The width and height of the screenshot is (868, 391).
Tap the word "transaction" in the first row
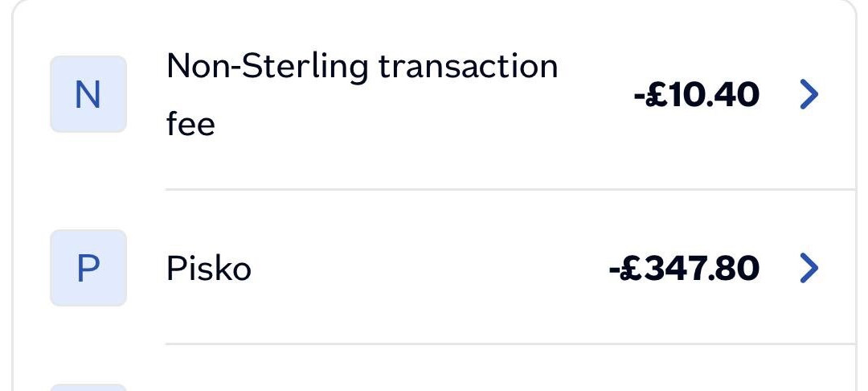(468, 66)
